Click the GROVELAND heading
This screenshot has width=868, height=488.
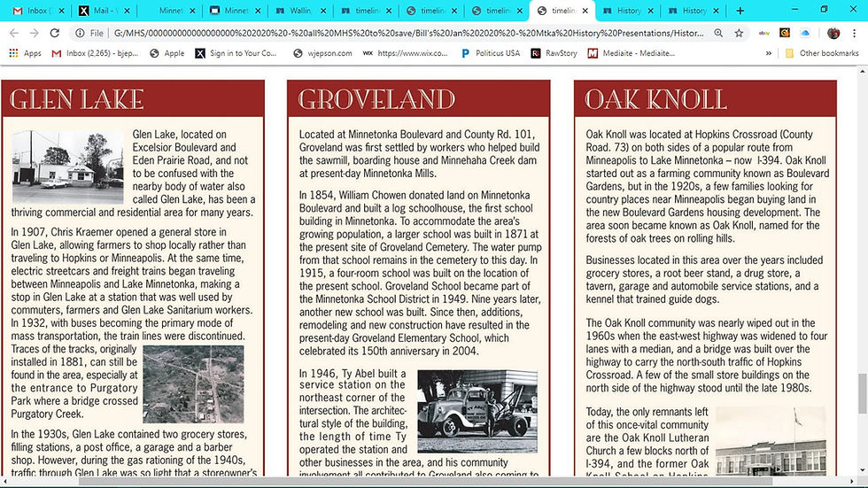coord(376,99)
